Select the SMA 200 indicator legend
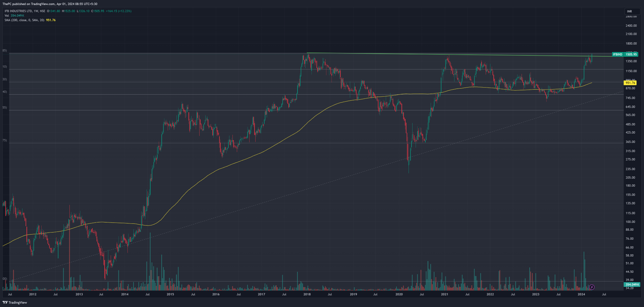 pos(24,20)
